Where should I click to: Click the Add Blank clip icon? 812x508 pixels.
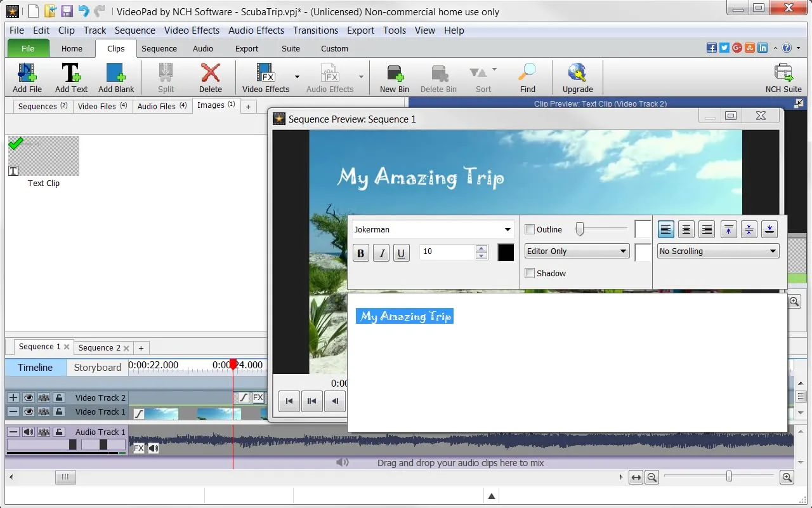tap(116, 77)
